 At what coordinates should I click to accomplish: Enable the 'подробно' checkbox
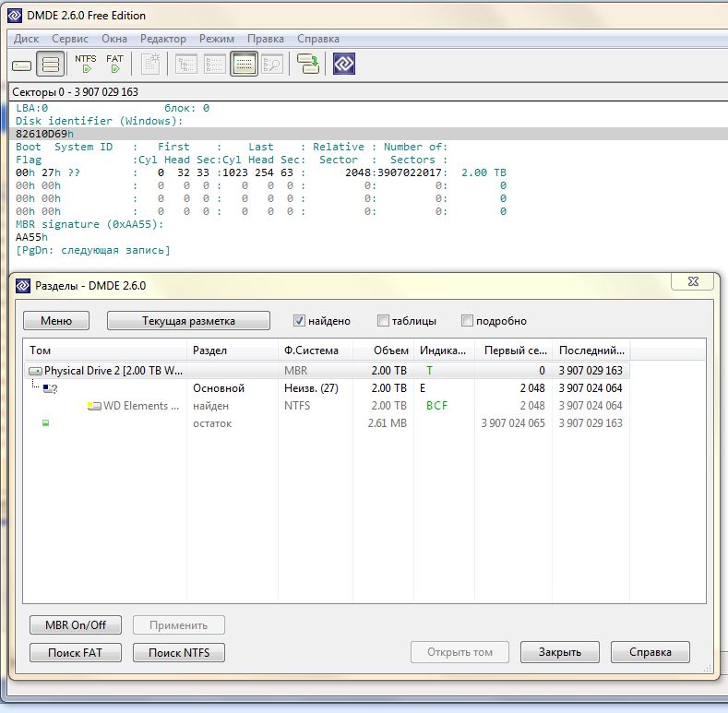click(467, 321)
